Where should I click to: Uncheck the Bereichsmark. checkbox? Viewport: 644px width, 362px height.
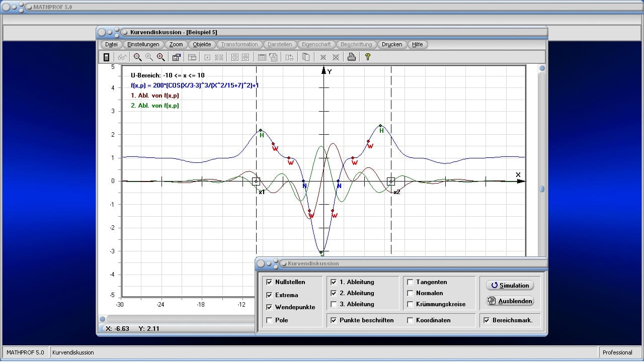tap(487, 320)
